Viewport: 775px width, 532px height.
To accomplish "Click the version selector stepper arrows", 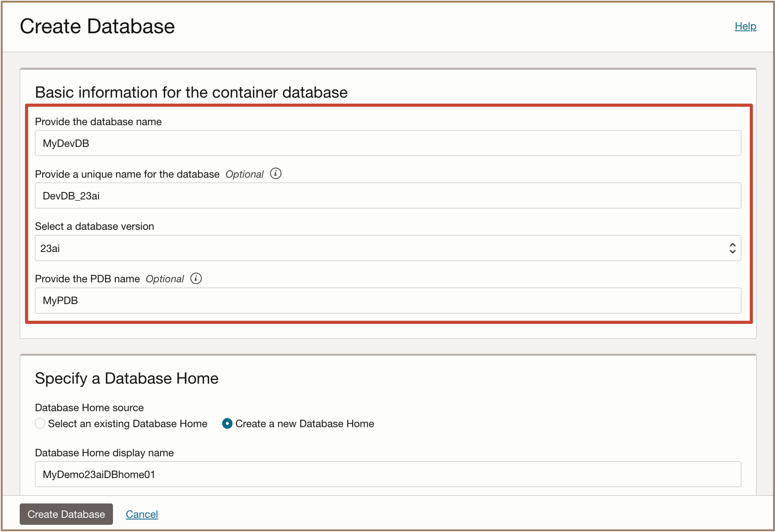I will tap(732, 248).
